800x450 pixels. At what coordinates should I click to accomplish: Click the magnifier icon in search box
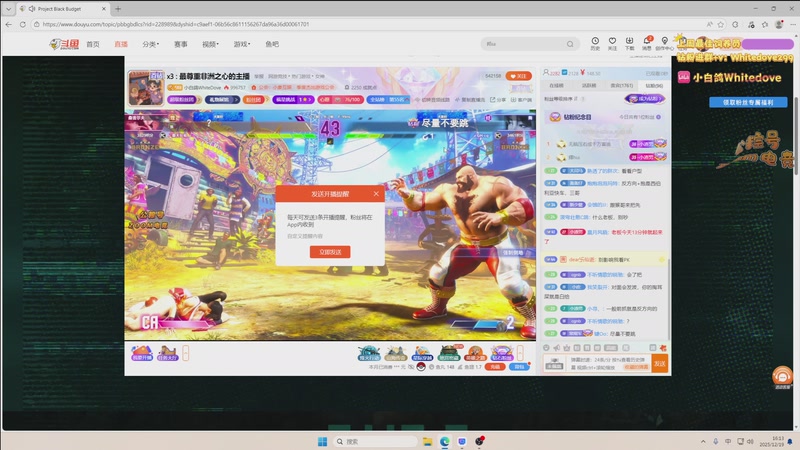click(570, 44)
